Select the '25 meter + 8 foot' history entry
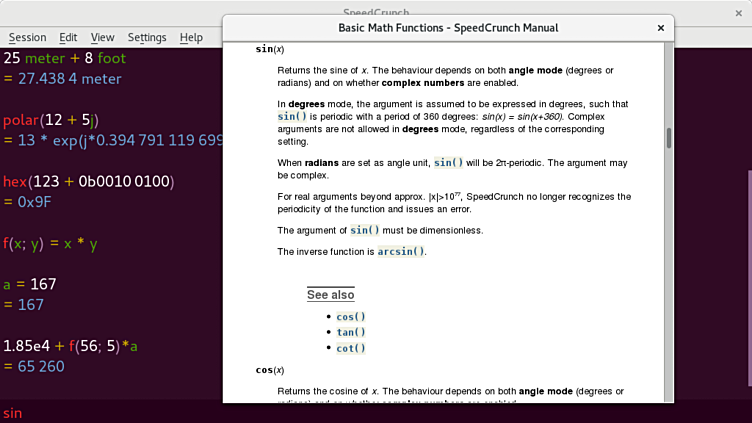The height and width of the screenshot is (423, 752). pyautogui.click(x=64, y=58)
